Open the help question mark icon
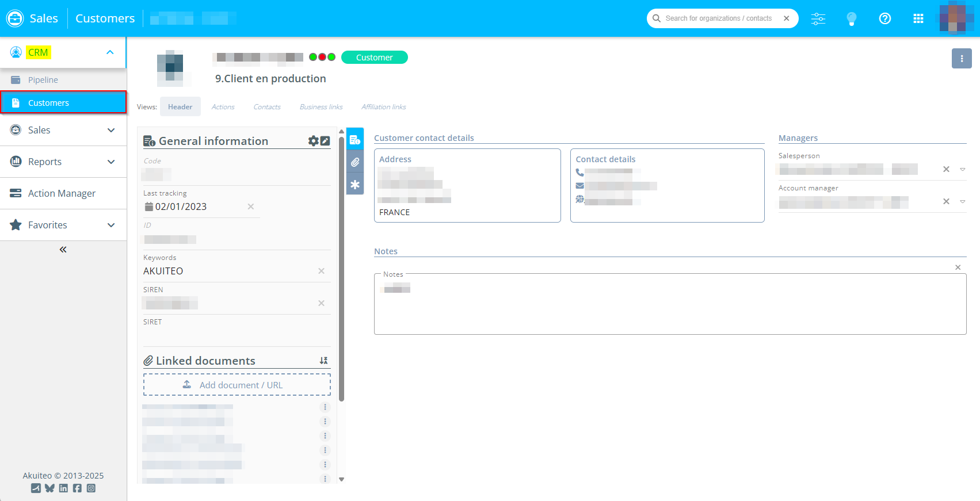 885,18
